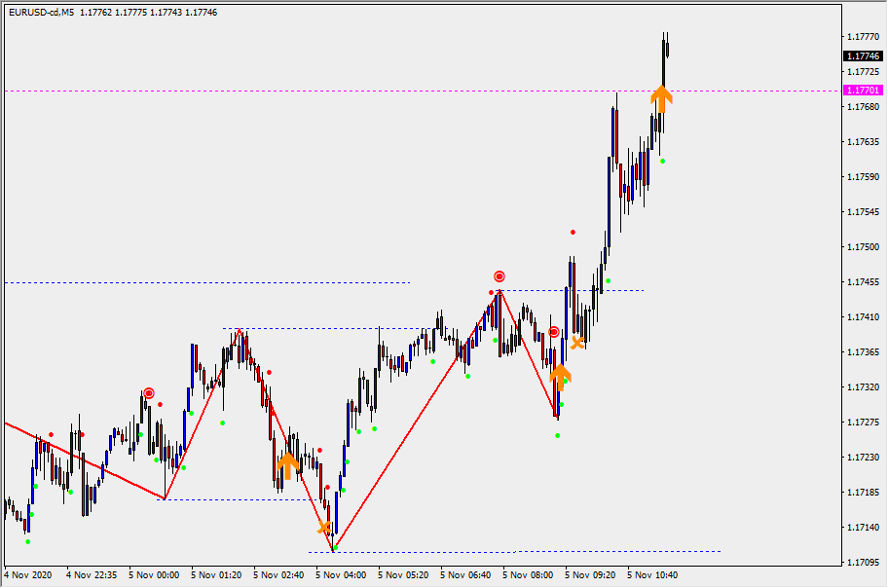The height and width of the screenshot is (588, 888).
Task: Select the red circle marker at the 1.17455 swing high
Action: coord(499,276)
